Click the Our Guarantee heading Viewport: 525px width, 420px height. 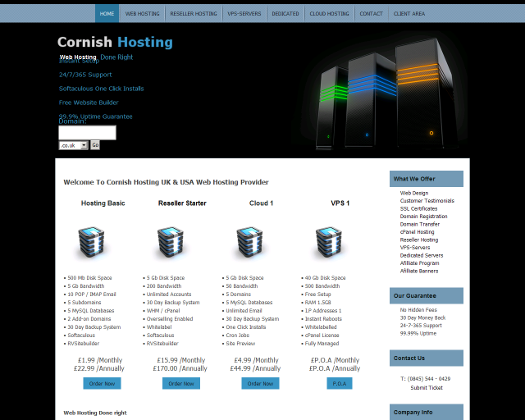click(427, 296)
